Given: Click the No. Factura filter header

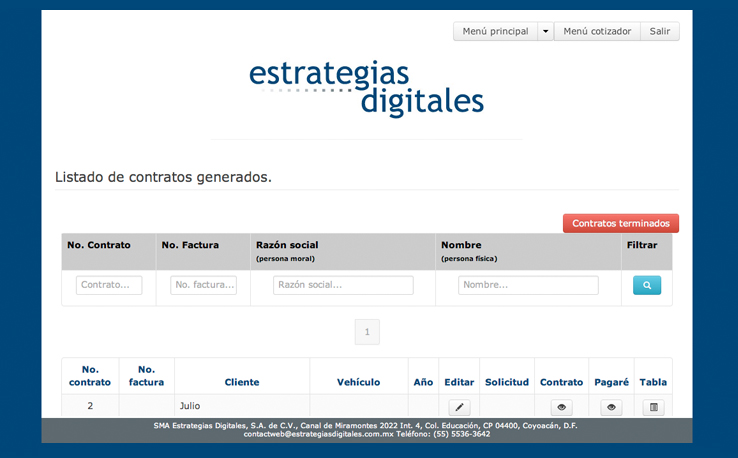Looking at the screenshot, I should 190,245.
